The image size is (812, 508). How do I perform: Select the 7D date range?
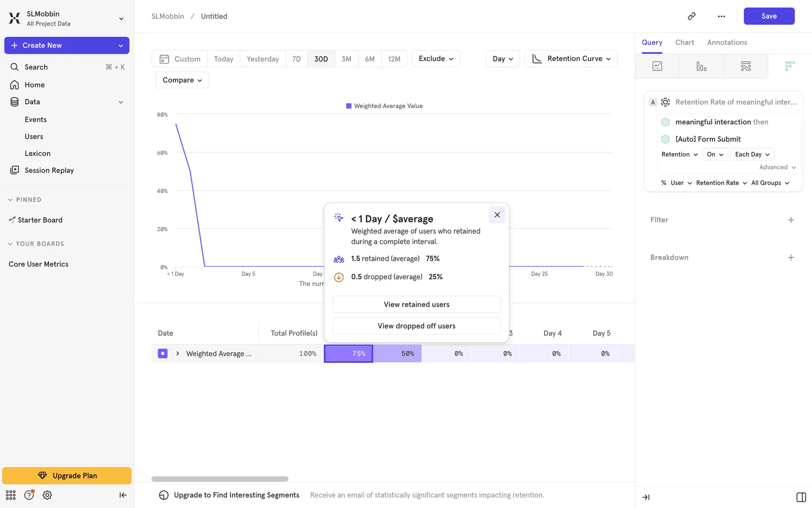pos(296,59)
